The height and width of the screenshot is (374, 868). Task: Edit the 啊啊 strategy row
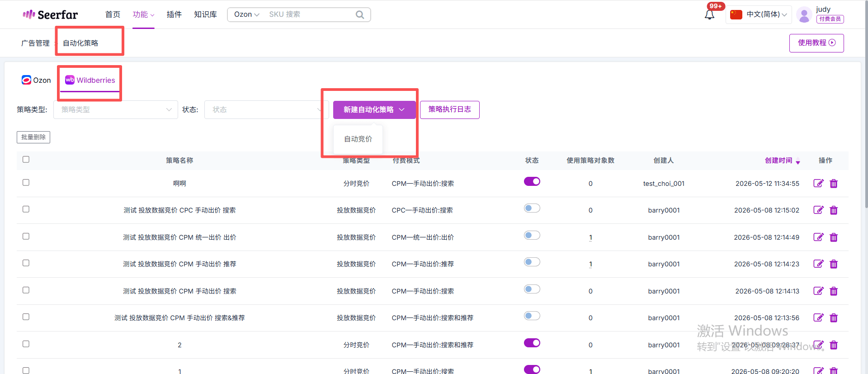tap(818, 183)
